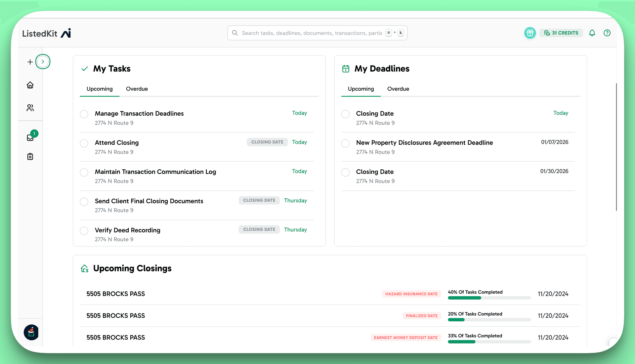Select the Contacts people icon
The width and height of the screenshot is (635, 364).
coord(30,108)
